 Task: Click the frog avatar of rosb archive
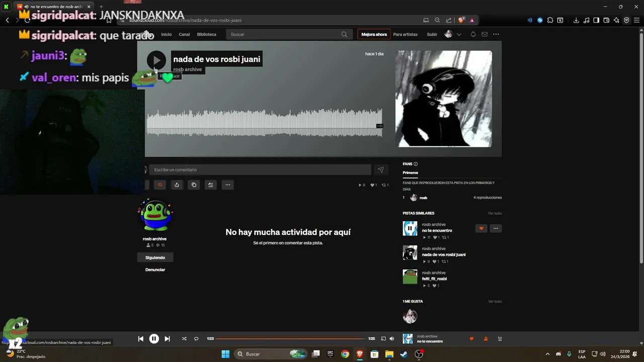[x=155, y=215]
